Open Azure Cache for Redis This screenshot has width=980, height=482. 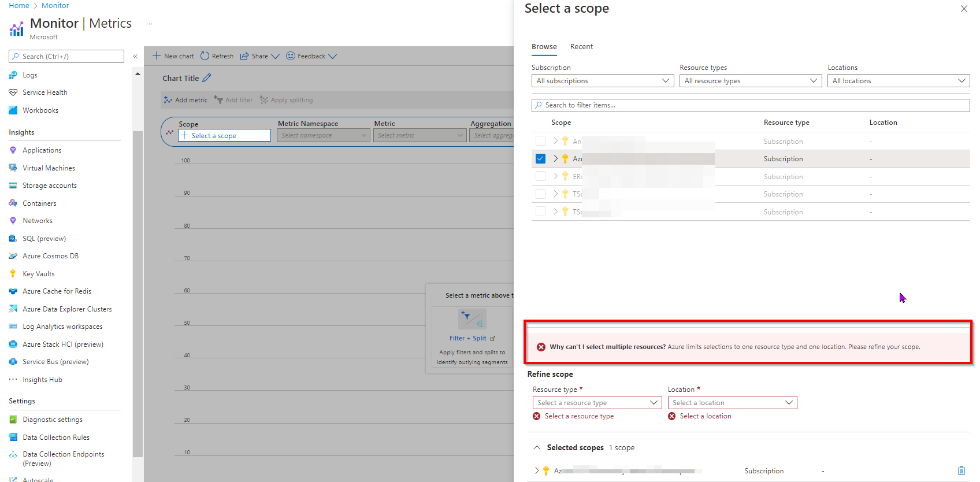(57, 291)
